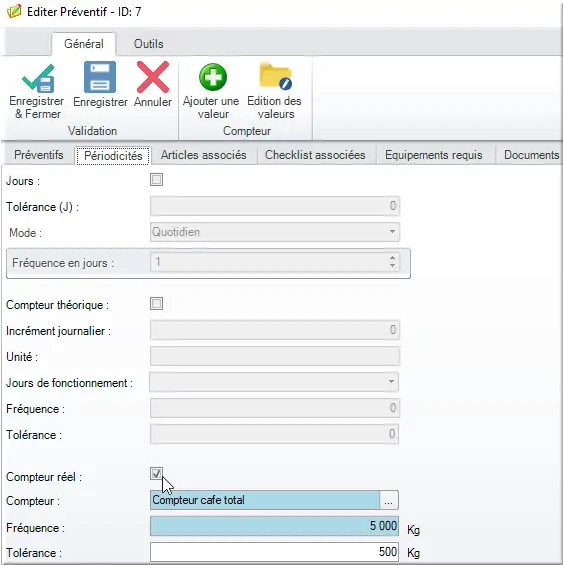
Task: Increase Fréquence en jours with up arrow
Action: (x=392, y=258)
